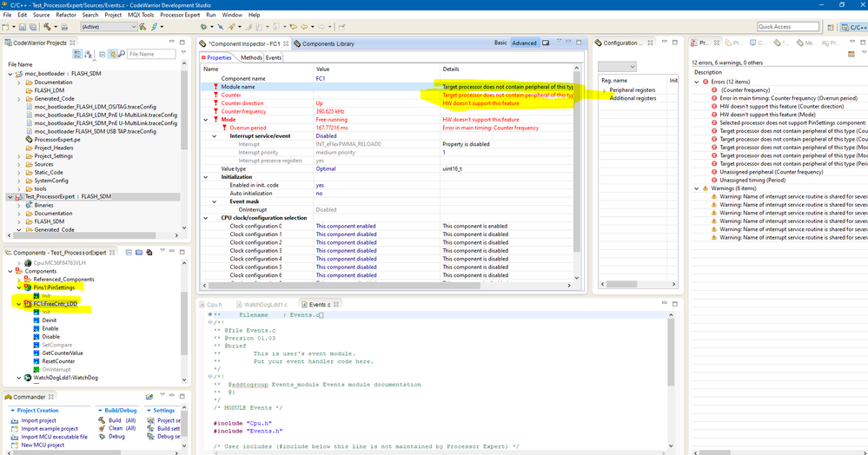Viewport: 868px width, 455px height.
Task: Toggle Interrupt service/event Disabled value
Action: pyautogui.click(x=326, y=135)
